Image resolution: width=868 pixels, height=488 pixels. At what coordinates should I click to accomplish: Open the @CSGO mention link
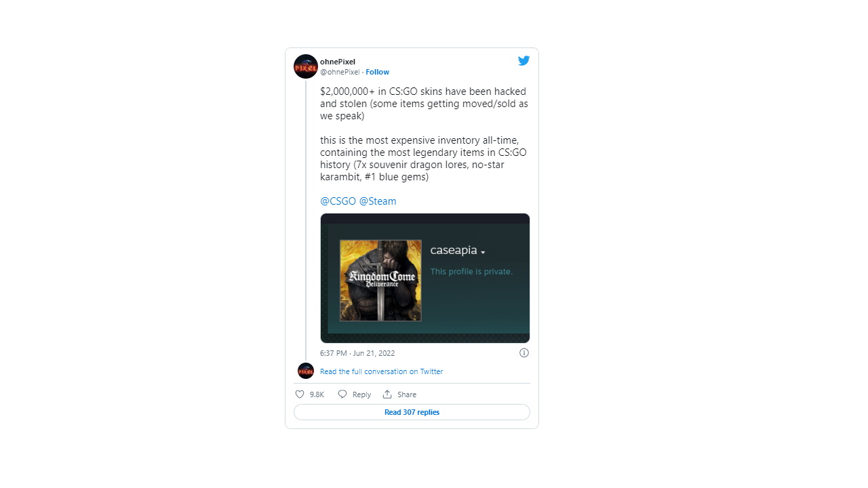338,201
